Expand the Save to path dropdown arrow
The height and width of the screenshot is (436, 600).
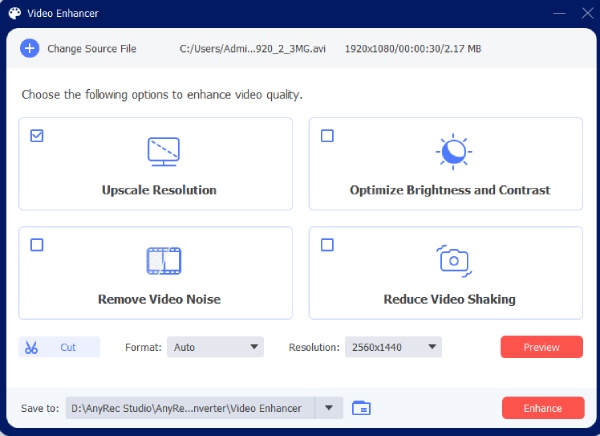tap(329, 408)
